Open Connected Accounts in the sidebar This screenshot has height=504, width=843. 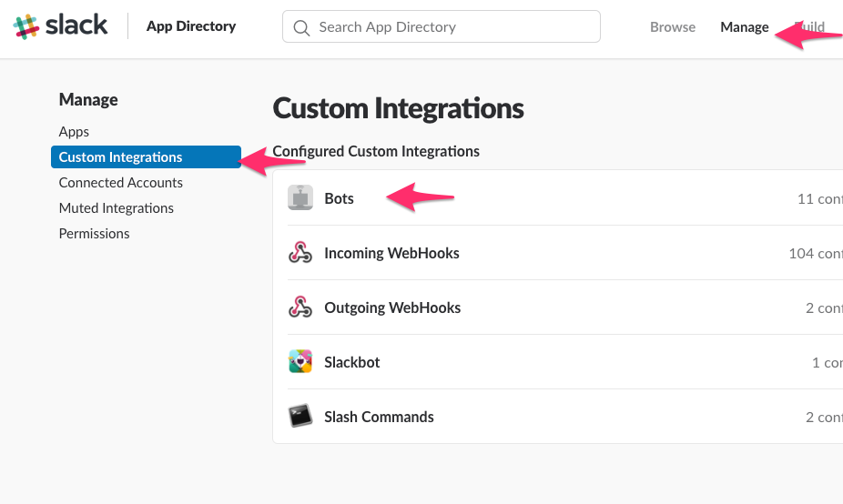coord(120,183)
